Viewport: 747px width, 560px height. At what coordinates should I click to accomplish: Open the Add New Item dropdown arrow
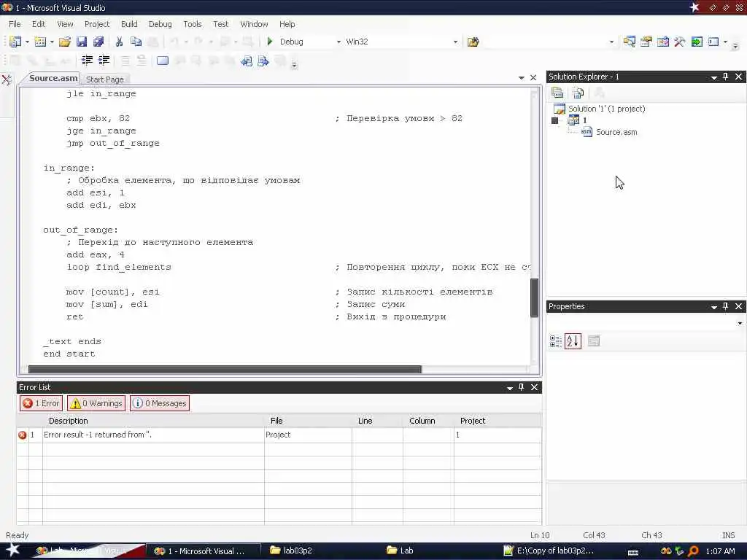coord(52,42)
